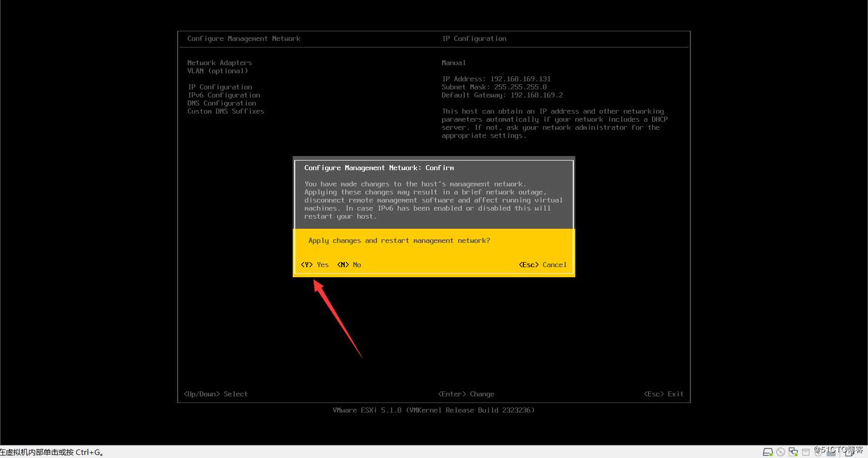Screen dimensions: 868x458
Task: Select the Network Adapters menu entry
Action: pyautogui.click(x=220, y=63)
